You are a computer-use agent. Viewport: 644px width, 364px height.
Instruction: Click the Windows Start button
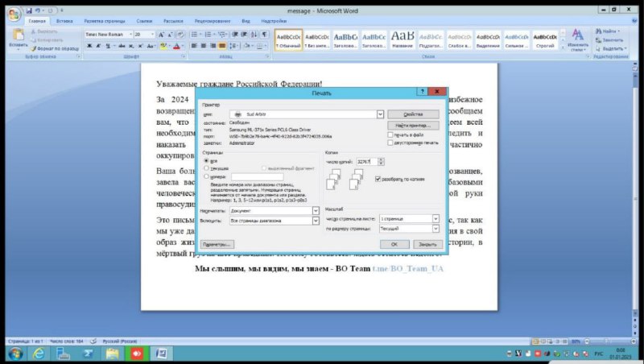coord(15,354)
